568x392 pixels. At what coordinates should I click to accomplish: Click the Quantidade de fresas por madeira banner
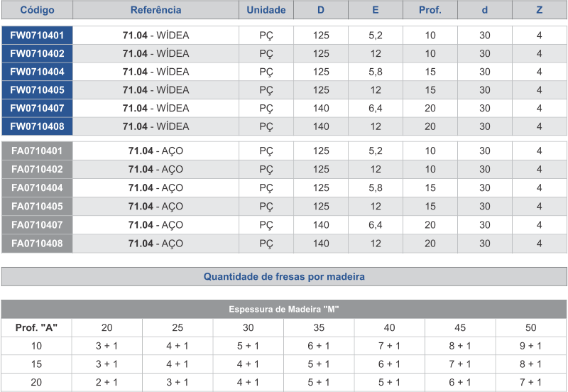click(x=284, y=277)
